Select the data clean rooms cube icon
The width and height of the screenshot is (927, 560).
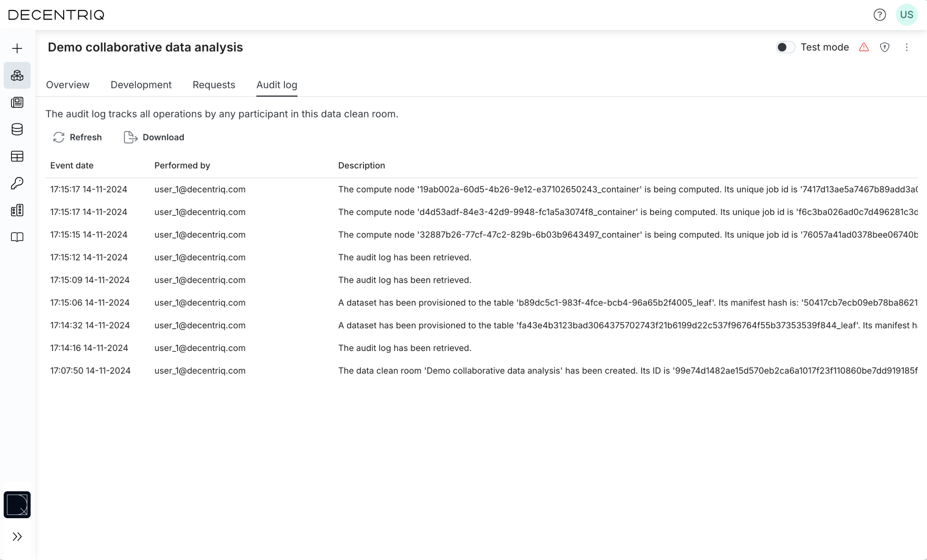(x=17, y=75)
